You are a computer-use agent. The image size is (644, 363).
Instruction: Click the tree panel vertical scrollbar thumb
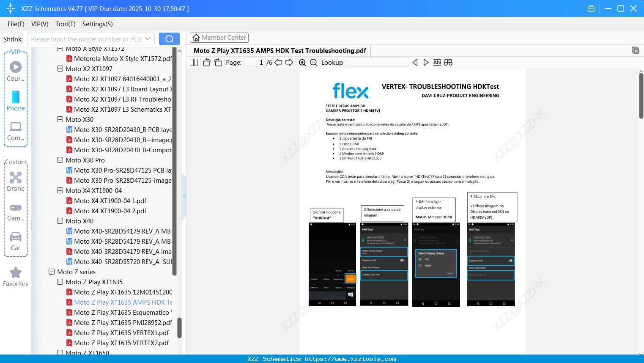[x=179, y=328]
